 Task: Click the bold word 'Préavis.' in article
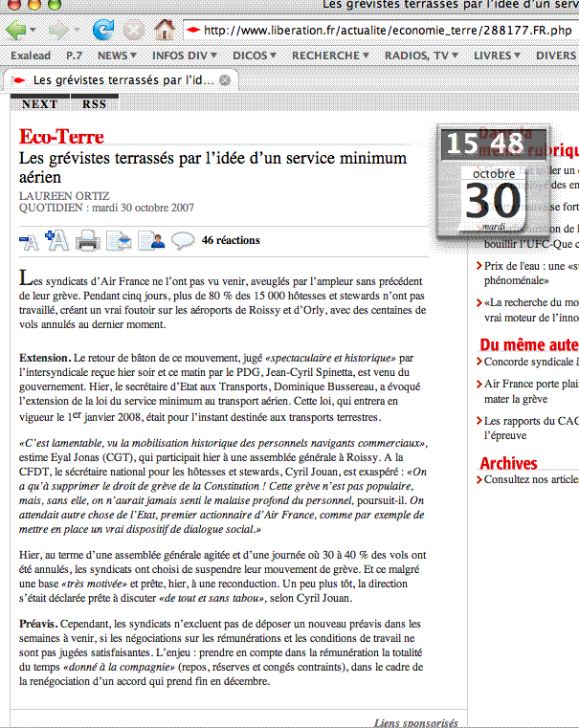pos(38,624)
